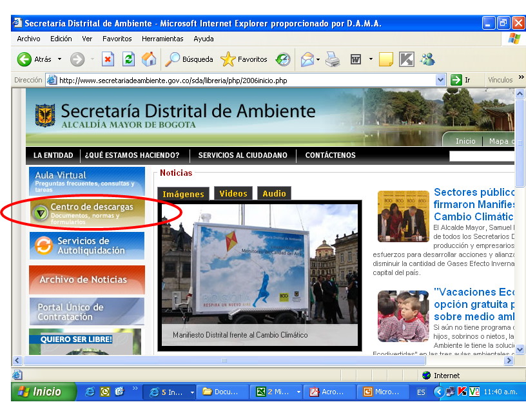Open Atrás back history dropdown arrow
The image size is (526, 420).
[x=59, y=59]
